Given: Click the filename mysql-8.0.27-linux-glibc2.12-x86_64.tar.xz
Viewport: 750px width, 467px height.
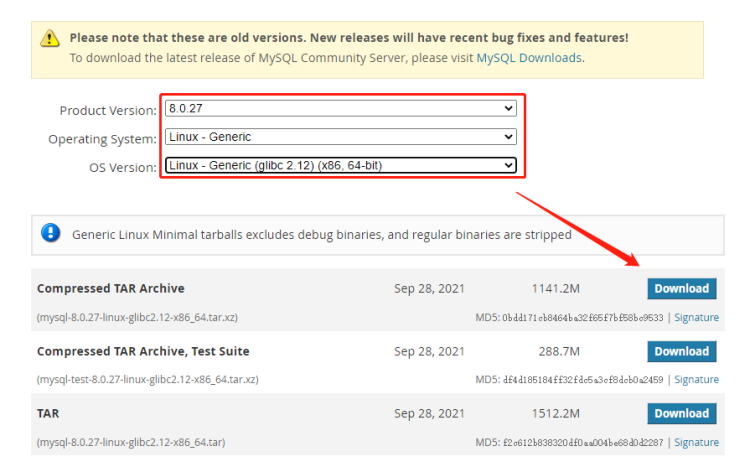Looking at the screenshot, I should (x=137, y=317).
